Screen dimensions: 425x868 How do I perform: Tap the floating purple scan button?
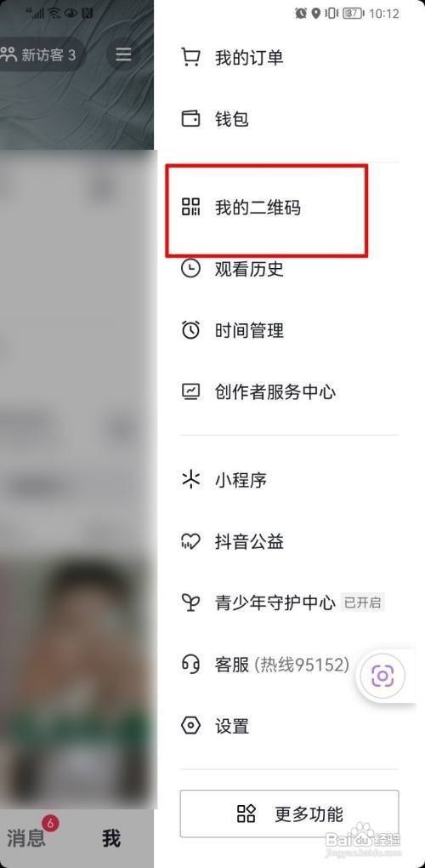pyautogui.click(x=382, y=676)
